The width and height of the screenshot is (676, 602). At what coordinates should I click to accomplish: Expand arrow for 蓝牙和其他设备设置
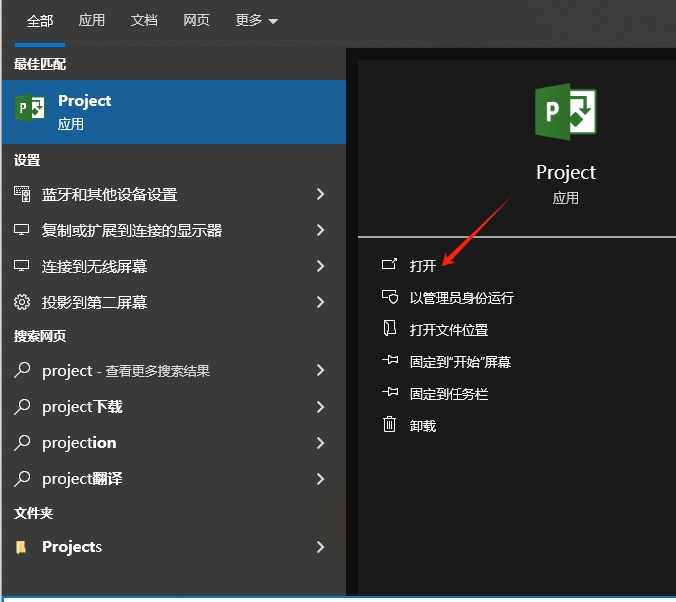[x=320, y=194]
